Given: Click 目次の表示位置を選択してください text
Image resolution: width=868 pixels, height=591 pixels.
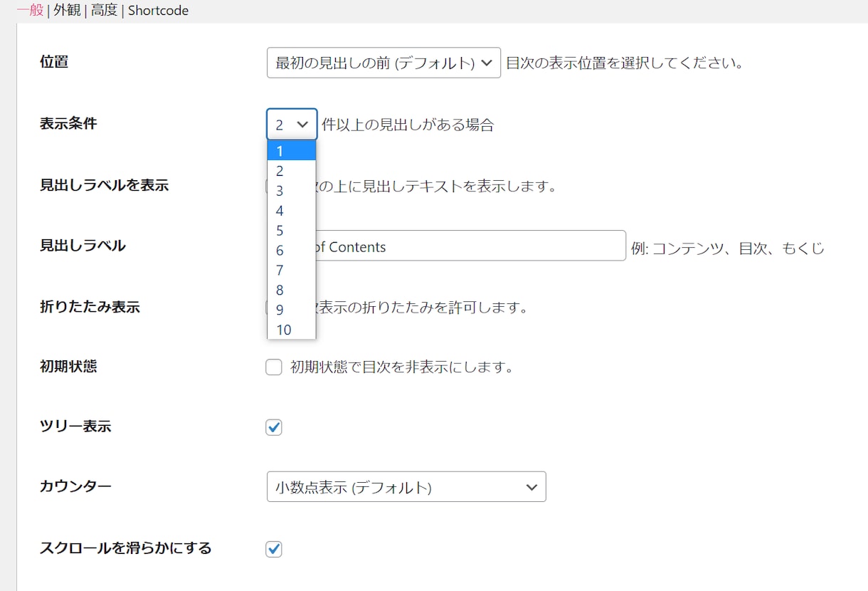Looking at the screenshot, I should [x=625, y=63].
